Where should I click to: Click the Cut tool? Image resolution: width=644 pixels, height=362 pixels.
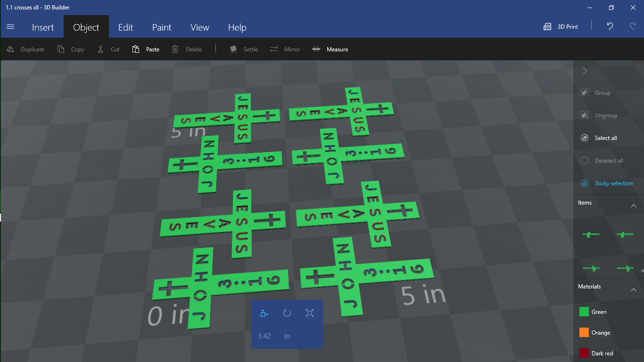108,49
